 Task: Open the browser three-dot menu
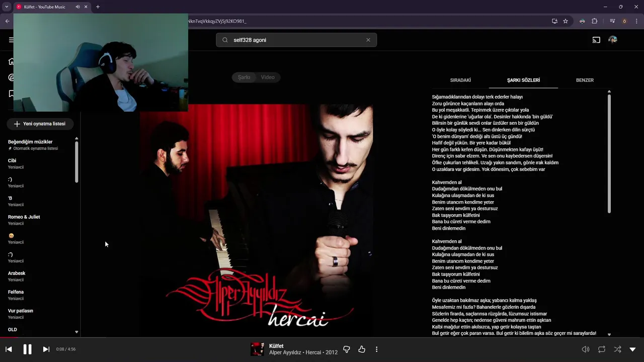[637, 21]
